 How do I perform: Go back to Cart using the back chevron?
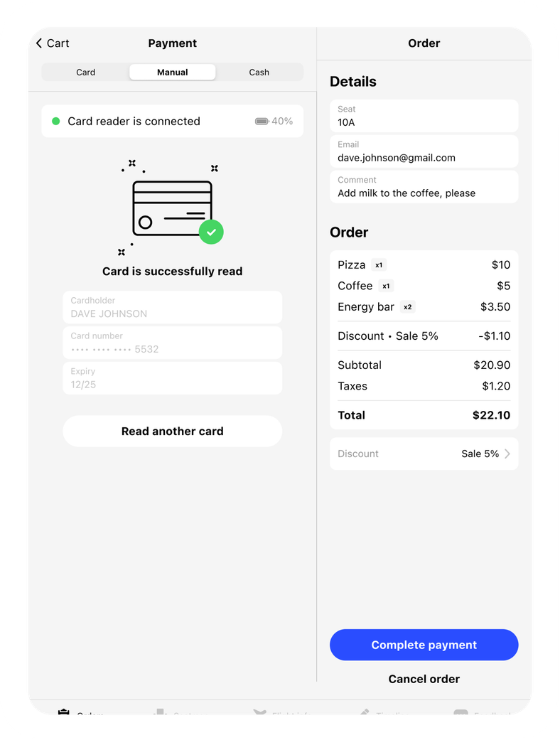click(38, 43)
